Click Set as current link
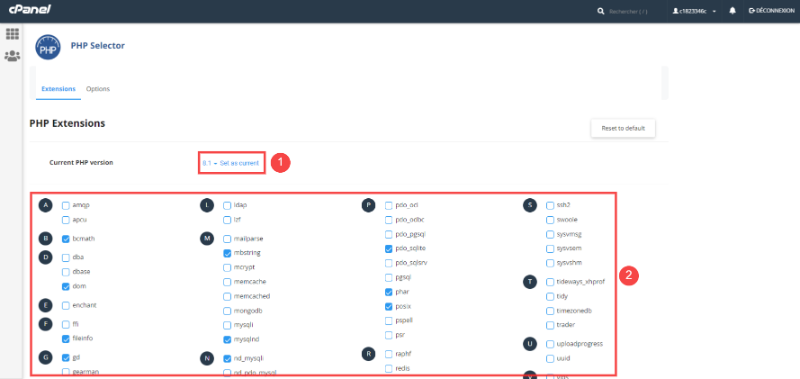The height and width of the screenshot is (379, 800). 239,163
